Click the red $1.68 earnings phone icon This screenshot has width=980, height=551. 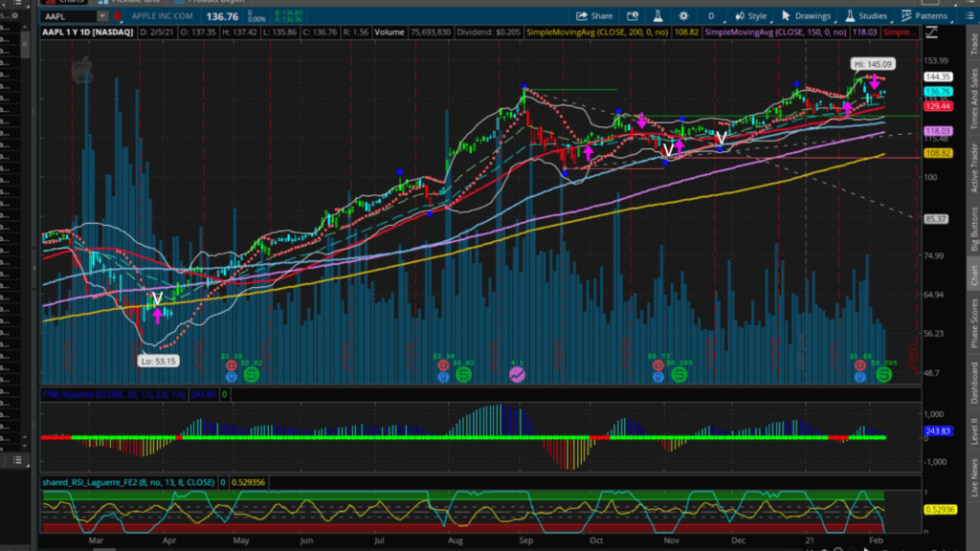click(860, 365)
